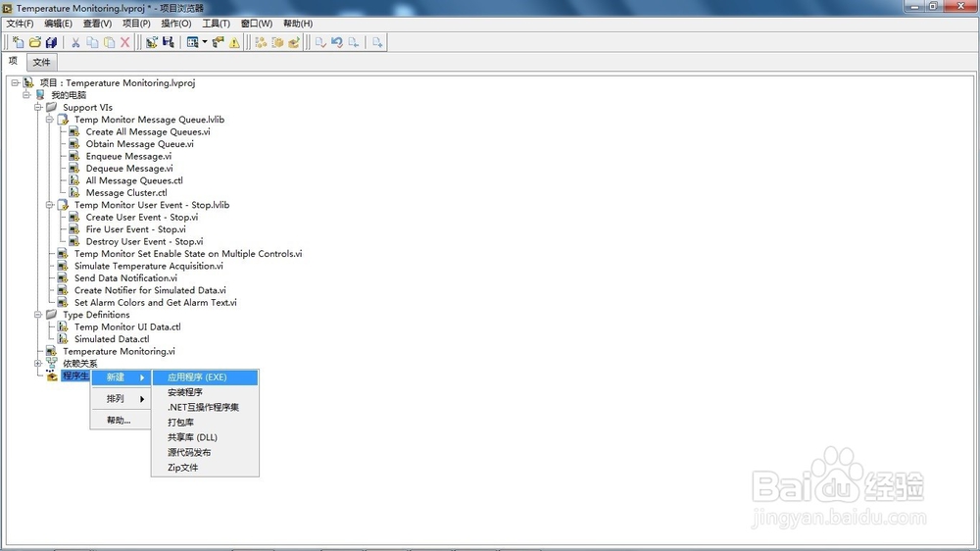Switch to the 项 tab
The height and width of the screenshot is (551, 980).
[13, 62]
